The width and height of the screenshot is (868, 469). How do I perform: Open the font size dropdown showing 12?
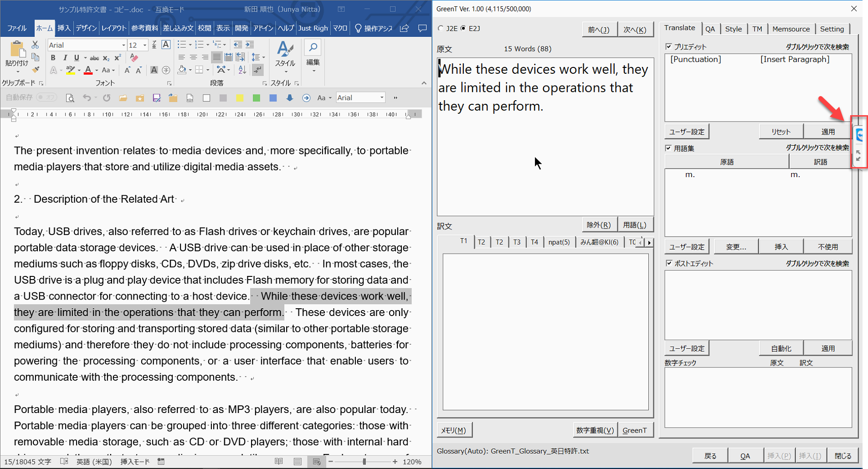click(145, 45)
